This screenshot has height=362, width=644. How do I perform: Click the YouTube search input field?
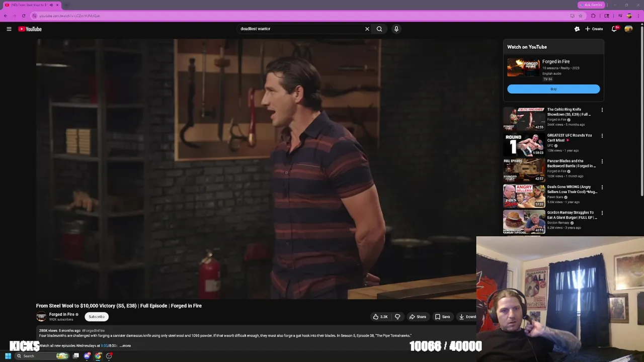302,29
